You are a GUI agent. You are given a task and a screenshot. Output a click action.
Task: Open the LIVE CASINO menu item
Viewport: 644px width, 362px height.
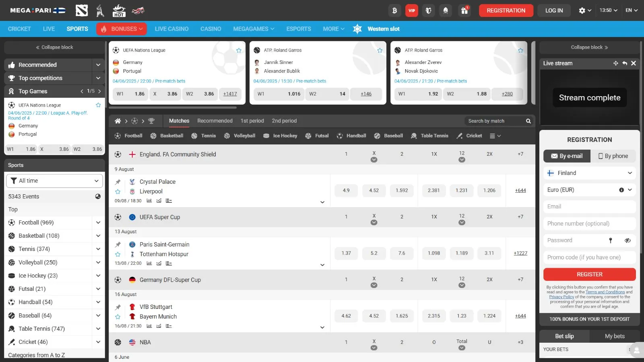point(171,29)
